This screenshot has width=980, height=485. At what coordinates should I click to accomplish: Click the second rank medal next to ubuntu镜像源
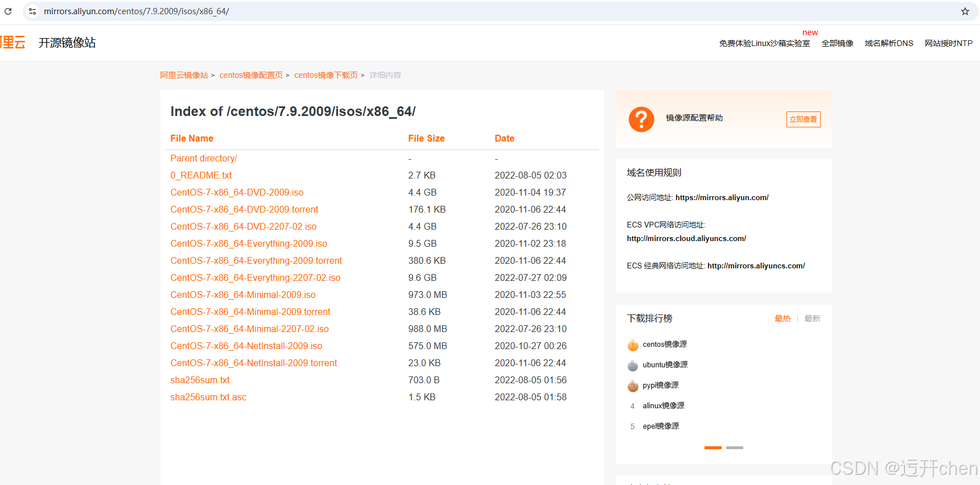click(x=633, y=366)
